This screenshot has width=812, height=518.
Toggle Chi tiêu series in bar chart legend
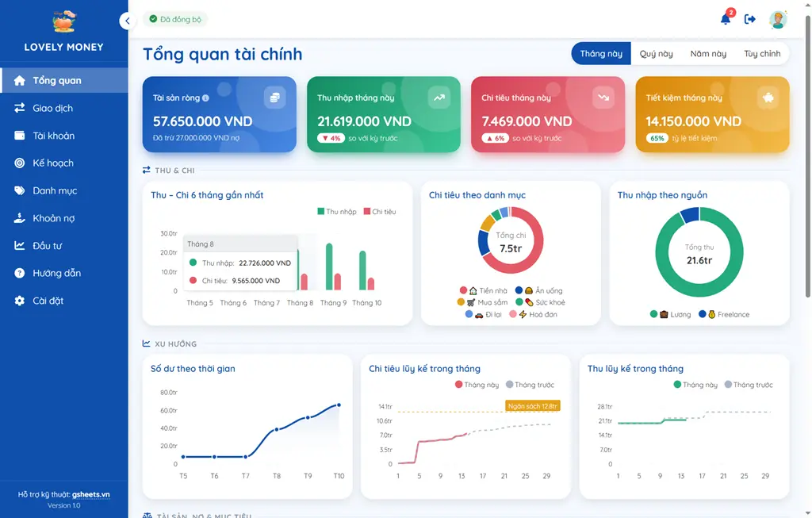380,211
